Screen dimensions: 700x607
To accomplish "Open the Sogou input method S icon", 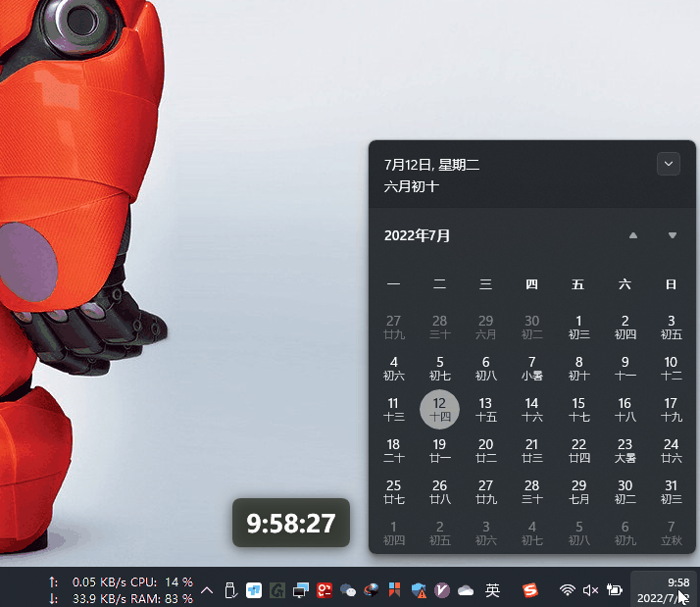I will [530, 590].
